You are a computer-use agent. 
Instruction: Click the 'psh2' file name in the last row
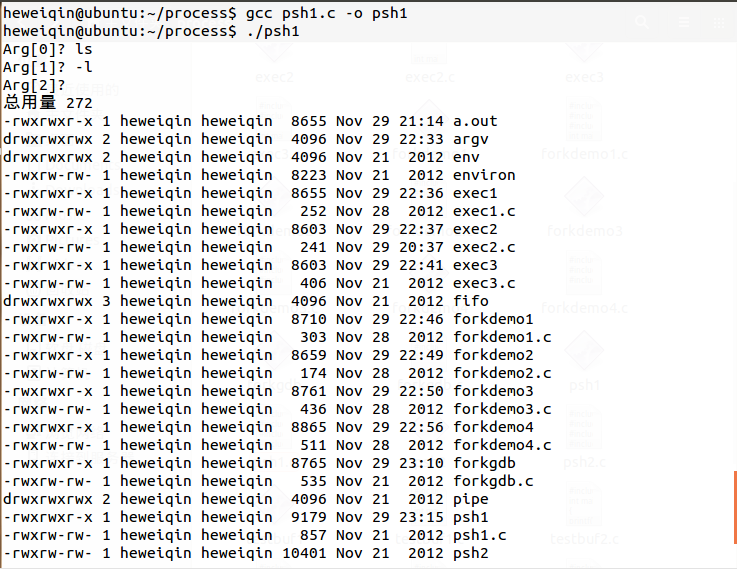(x=470, y=553)
